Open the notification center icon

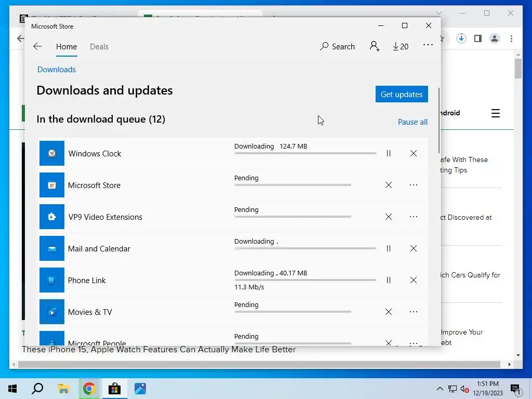click(516, 390)
